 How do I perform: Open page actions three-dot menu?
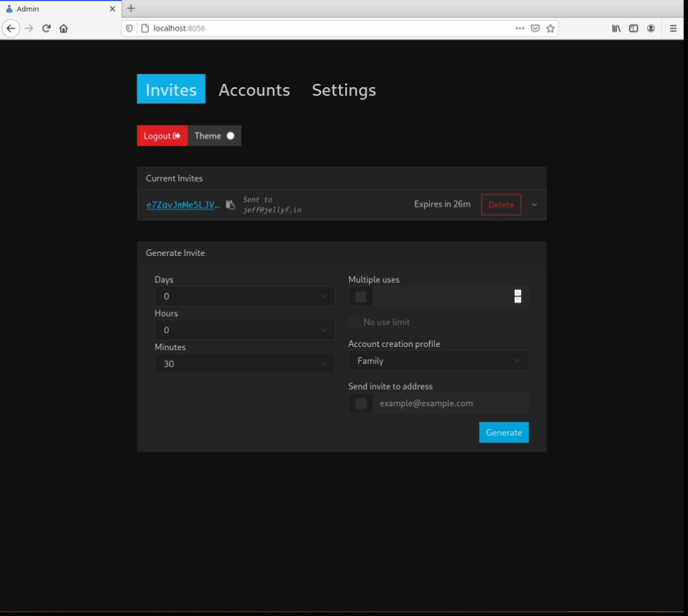520,28
